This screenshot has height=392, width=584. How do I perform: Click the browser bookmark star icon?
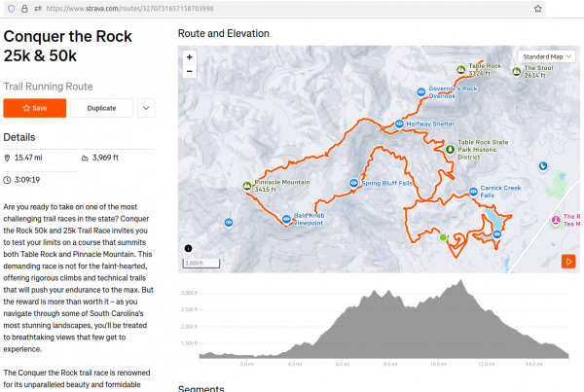(x=538, y=9)
